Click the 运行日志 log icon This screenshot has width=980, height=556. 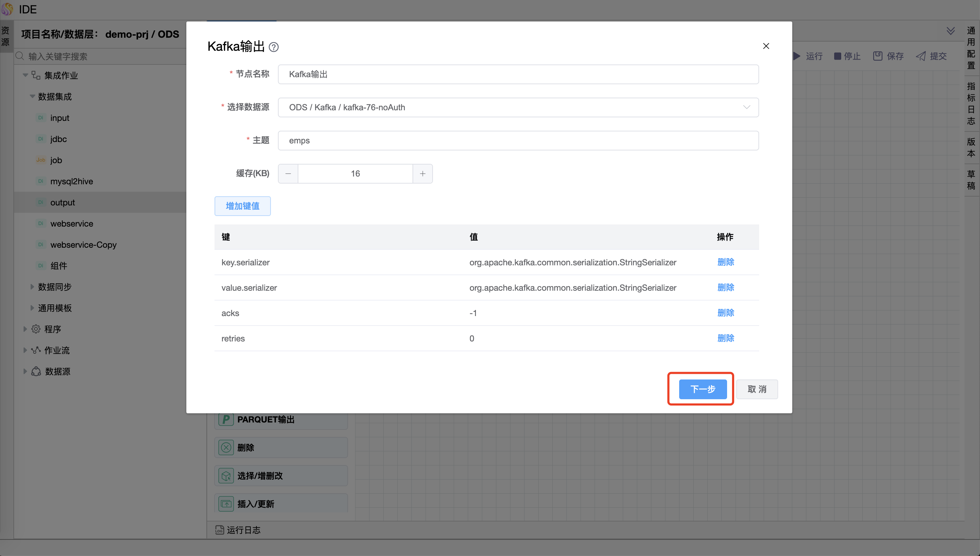tap(219, 530)
